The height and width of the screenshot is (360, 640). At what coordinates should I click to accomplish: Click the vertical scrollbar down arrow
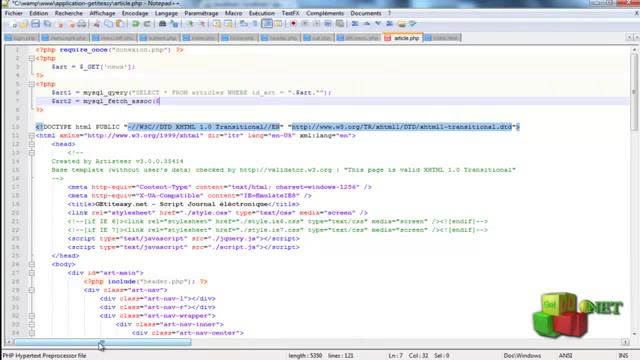tap(634, 335)
